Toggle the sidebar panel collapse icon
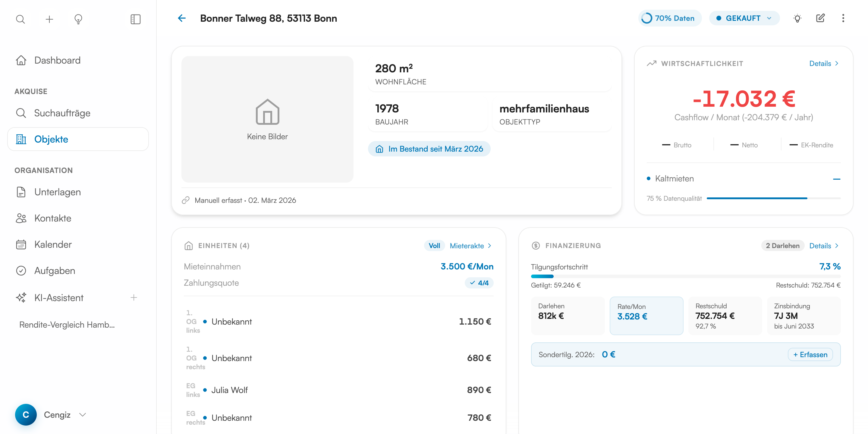Screen dimensions: 868x434 tap(135, 19)
